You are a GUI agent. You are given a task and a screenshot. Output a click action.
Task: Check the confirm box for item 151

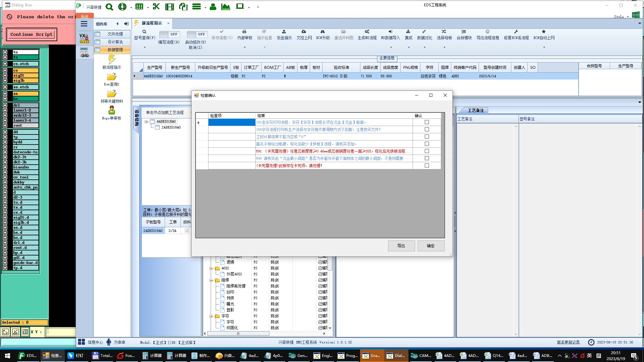[427, 122]
